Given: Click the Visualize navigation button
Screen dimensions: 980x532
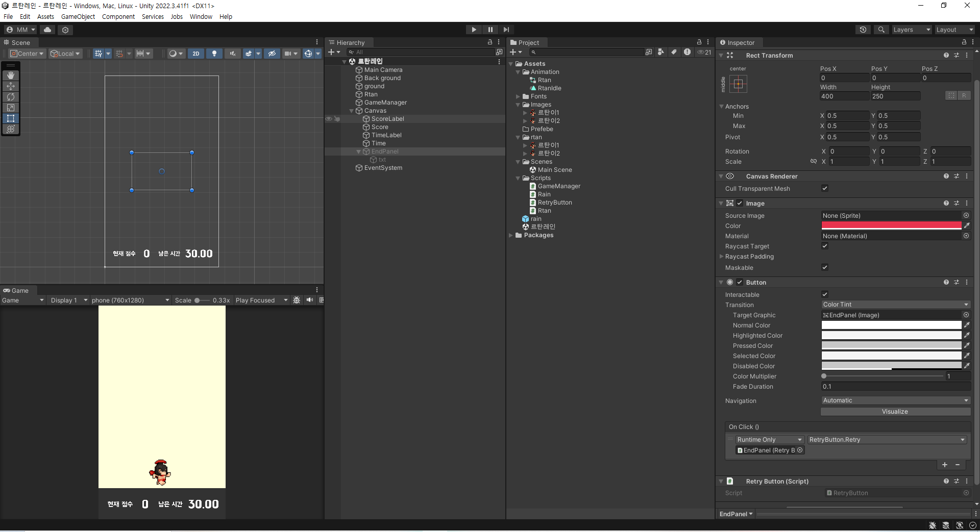Looking at the screenshot, I should [x=895, y=412].
